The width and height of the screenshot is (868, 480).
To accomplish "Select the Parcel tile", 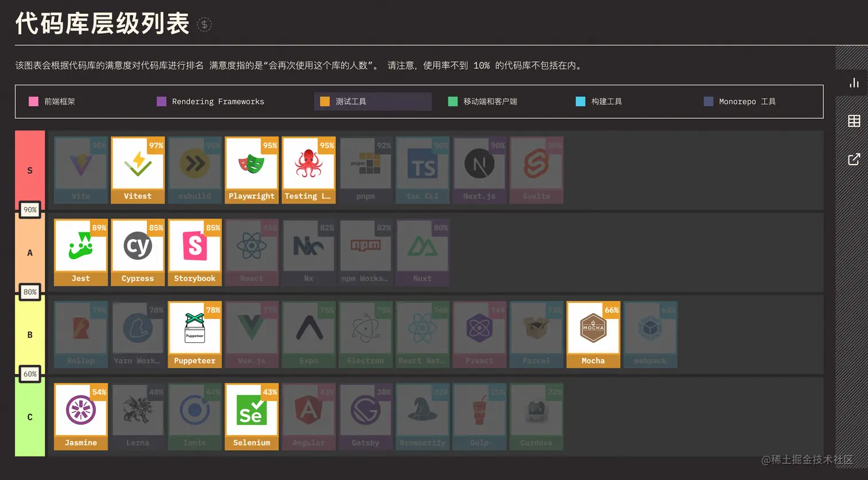I will [536, 334].
